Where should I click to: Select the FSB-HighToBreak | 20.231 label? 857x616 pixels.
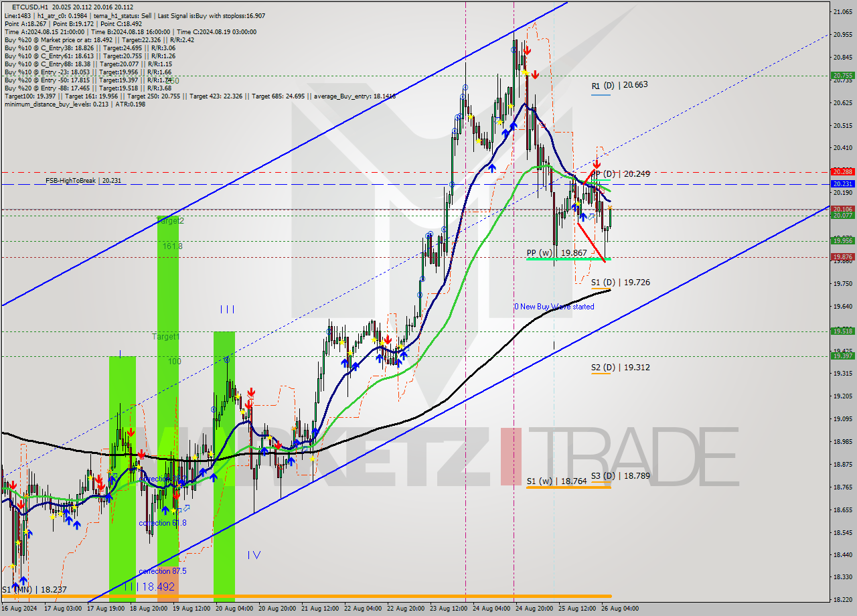[84, 181]
